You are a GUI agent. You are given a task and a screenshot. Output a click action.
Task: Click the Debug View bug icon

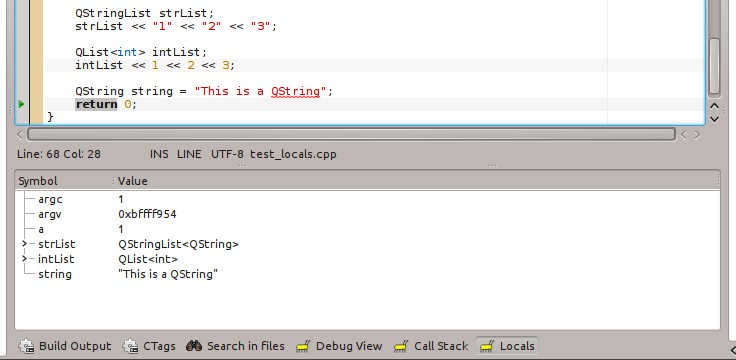click(x=303, y=346)
